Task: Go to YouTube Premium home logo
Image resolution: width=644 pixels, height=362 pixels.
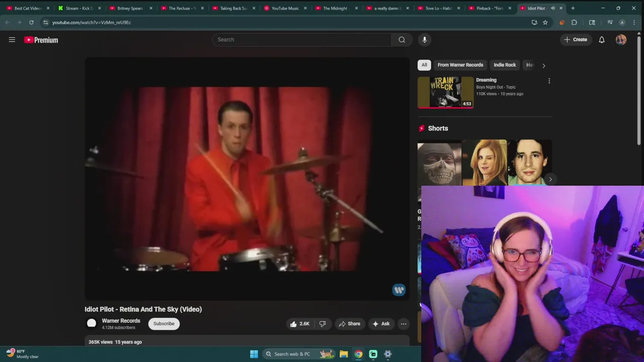Action: pyautogui.click(x=41, y=40)
